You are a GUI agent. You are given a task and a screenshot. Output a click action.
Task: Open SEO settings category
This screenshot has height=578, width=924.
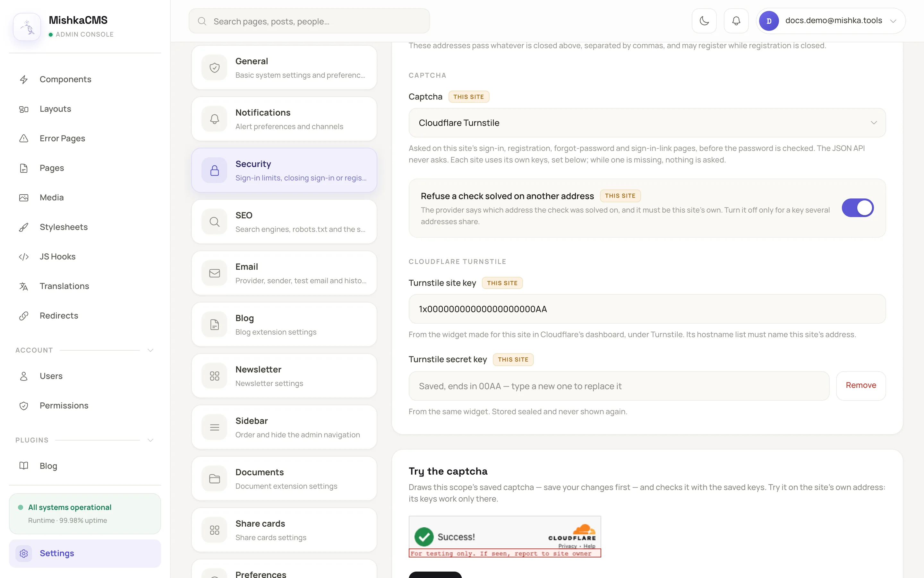click(284, 222)
